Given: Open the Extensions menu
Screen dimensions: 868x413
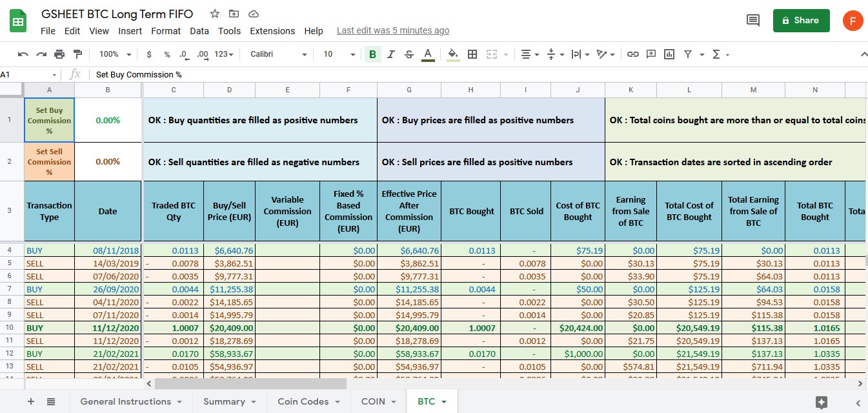Looking at the screenshot, I should (x=272, y=31).
